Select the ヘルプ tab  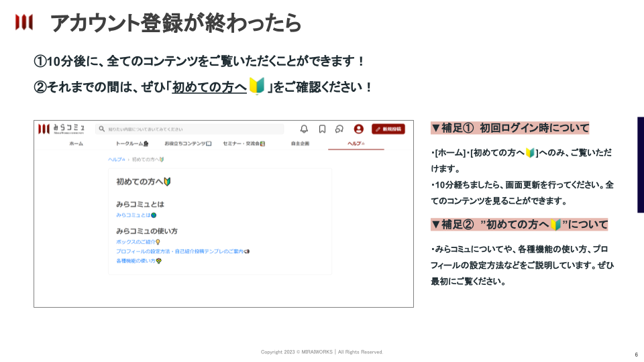pyautogui.click(x=356, y=143)
